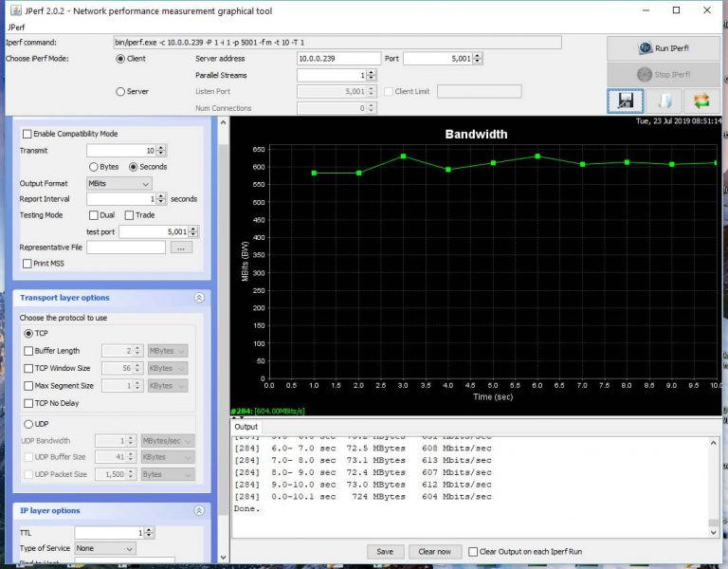Click the Port number field
This screenshot has height=569, width=728.
[443, 59]
